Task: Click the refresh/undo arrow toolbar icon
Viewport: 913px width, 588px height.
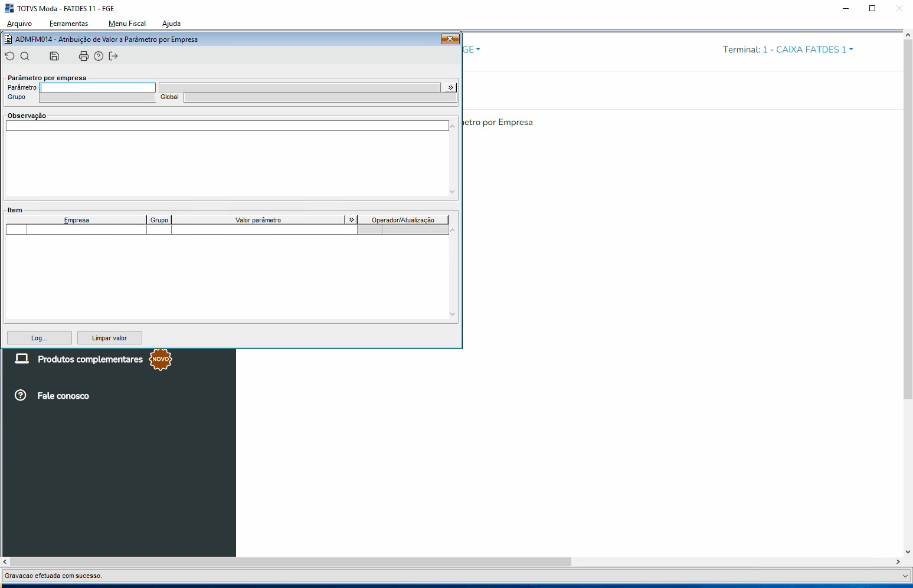Action: 9,56
